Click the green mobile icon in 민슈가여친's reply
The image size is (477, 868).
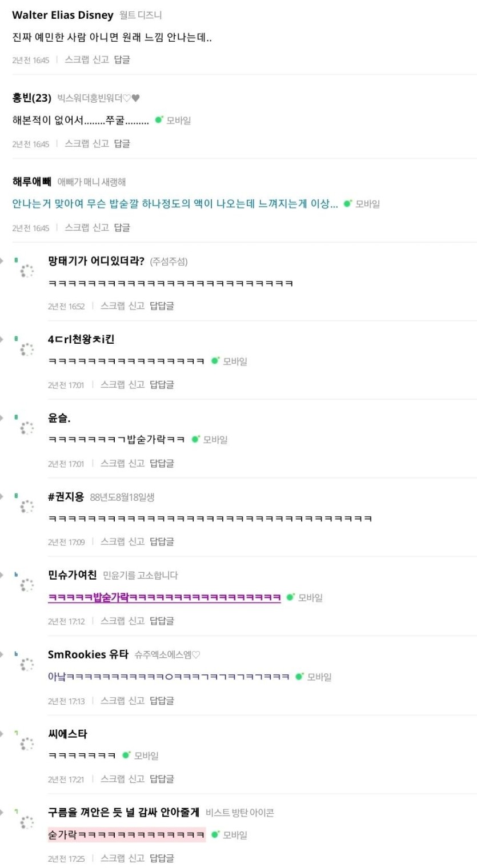coord(290,597)
